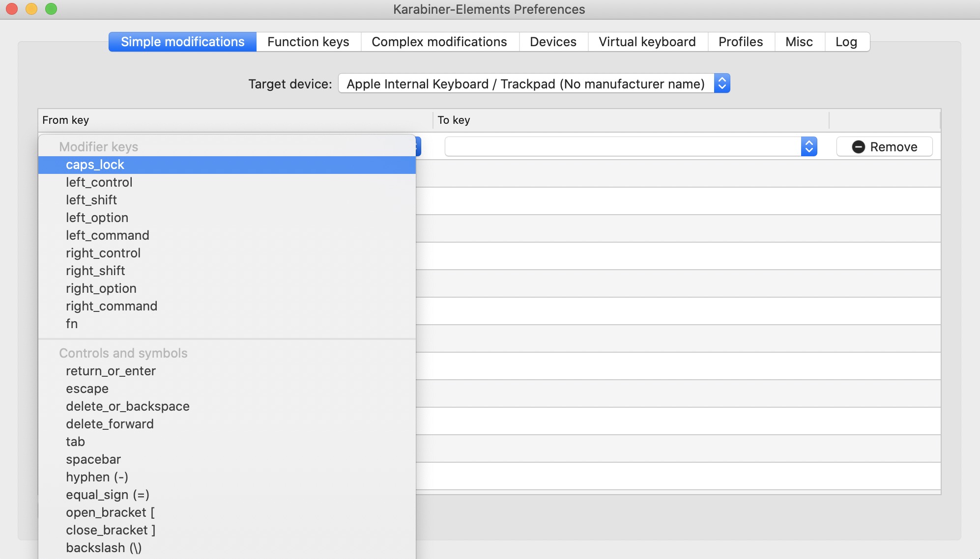Select the fn key option
The width and height of the screenshot is (980, 559).
tap(72, 324)
